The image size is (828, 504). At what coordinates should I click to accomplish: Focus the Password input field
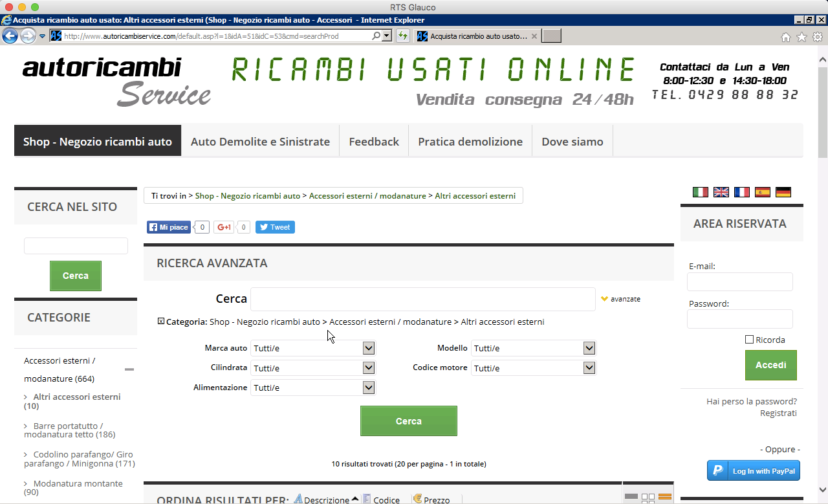pos(740,319)
